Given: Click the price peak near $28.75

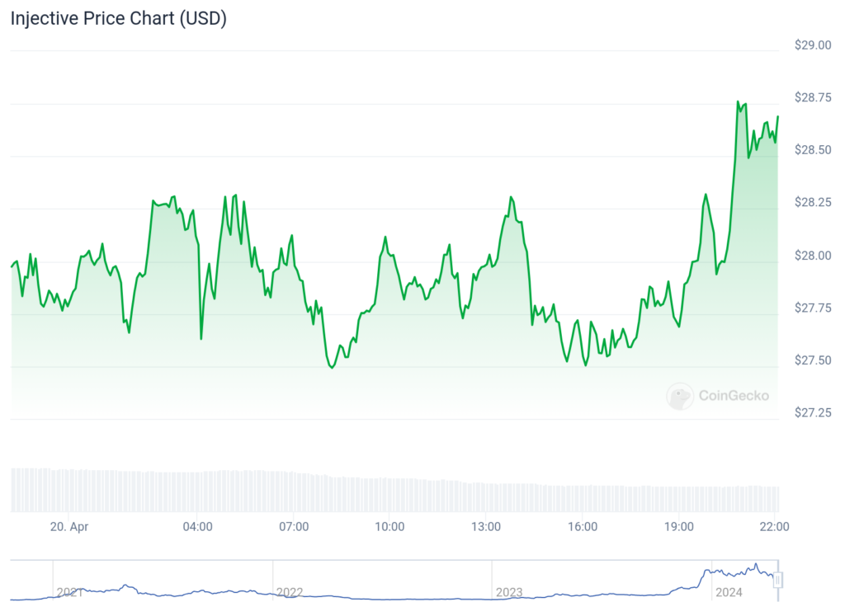Looking at the screenshot, I should pos(738,101).
